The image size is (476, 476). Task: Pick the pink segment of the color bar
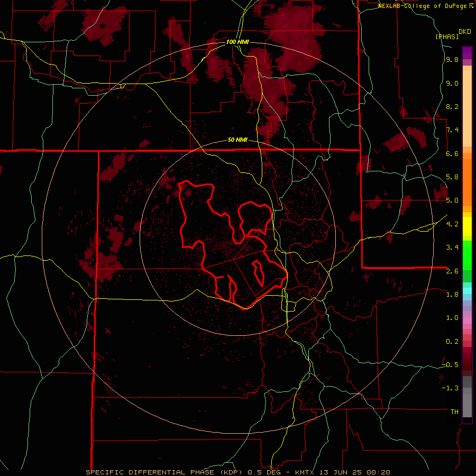(467, 321)
